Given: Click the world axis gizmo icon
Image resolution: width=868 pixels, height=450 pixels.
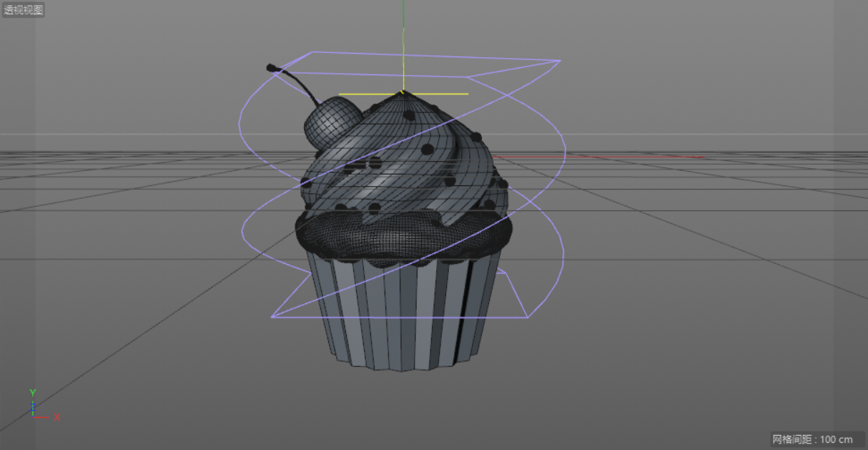Looking at the screenshot, I should 34,409.
